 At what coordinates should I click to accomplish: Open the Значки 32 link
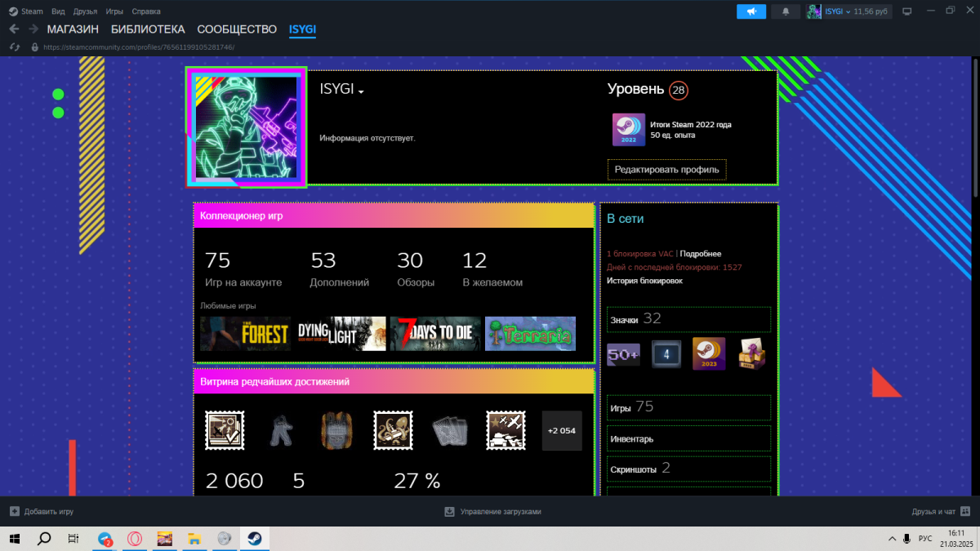pyautogui.click(x=688, y=319)
